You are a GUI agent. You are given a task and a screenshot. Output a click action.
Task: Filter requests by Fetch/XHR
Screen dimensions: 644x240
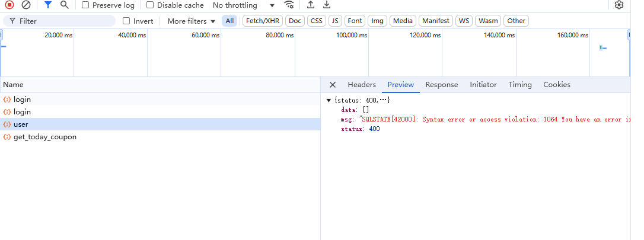pyautogui.click(x=262, y=21)
